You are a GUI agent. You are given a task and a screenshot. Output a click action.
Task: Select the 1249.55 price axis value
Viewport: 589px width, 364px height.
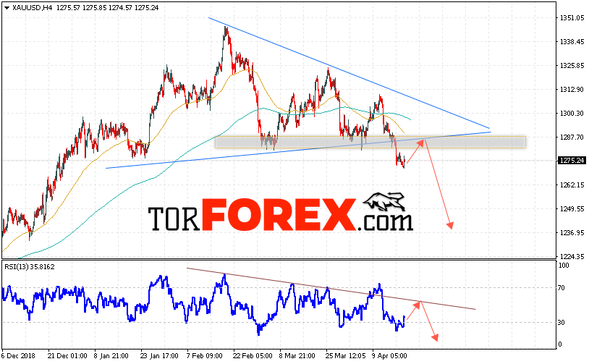click(x=572, y=209)
